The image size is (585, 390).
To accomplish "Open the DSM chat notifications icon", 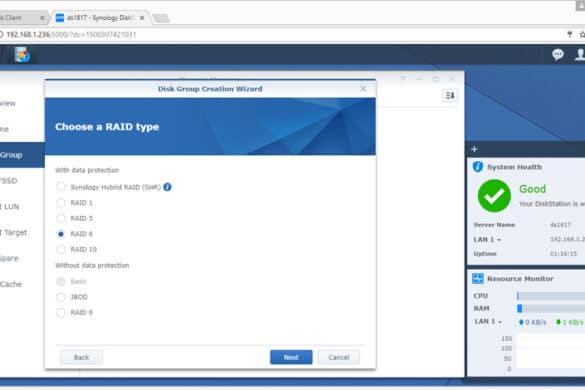I will click(x=558, y=54).
